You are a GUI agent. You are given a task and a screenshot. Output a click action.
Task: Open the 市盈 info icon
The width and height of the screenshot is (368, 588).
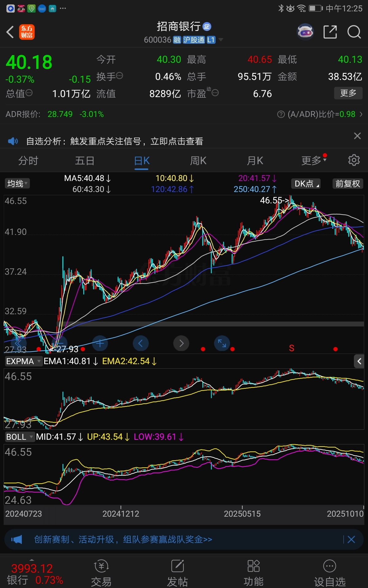215,93
